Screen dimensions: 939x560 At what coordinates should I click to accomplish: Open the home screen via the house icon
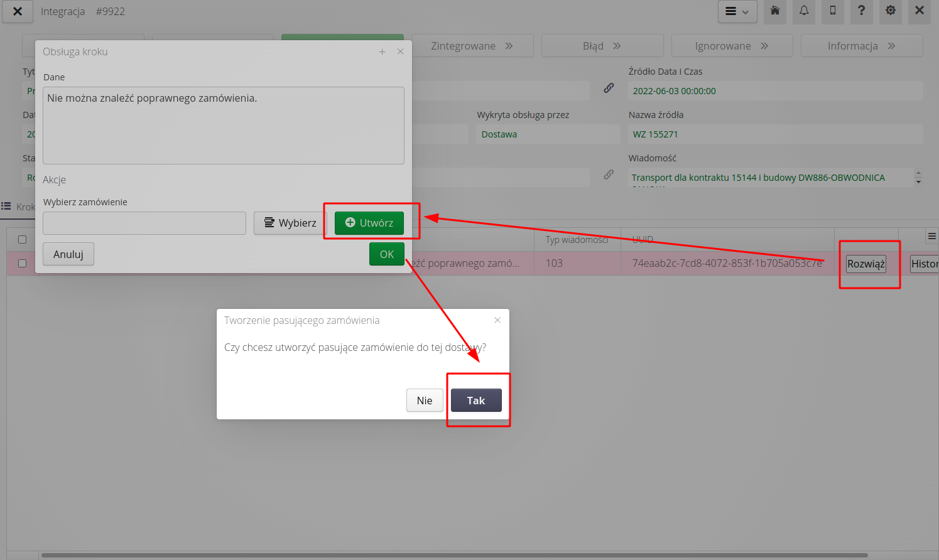[x=774, y=11]
